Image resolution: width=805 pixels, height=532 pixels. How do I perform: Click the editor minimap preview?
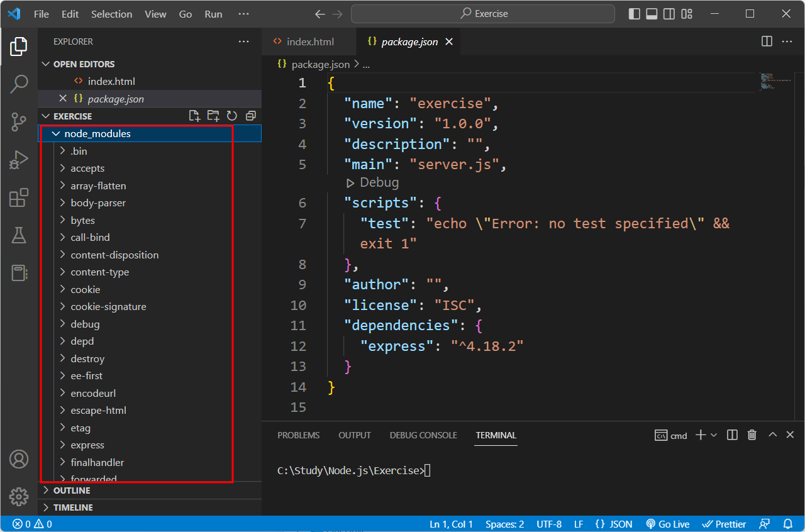pos(774,82)
